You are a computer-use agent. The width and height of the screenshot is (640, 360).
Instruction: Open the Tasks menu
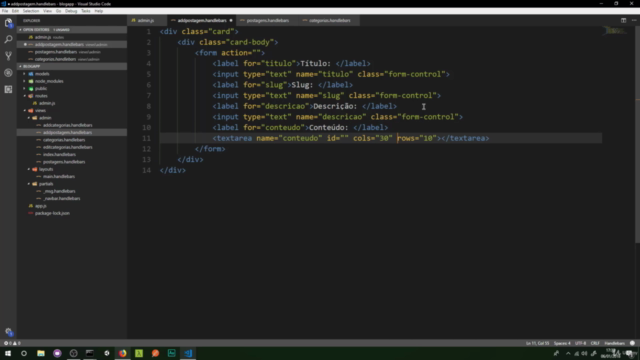click(86, 11)
